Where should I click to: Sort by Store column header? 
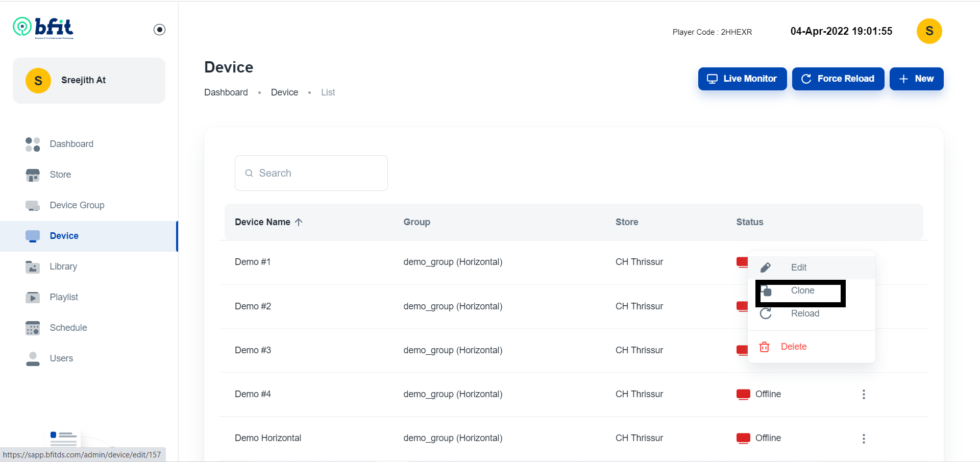(x=627, y=222)
